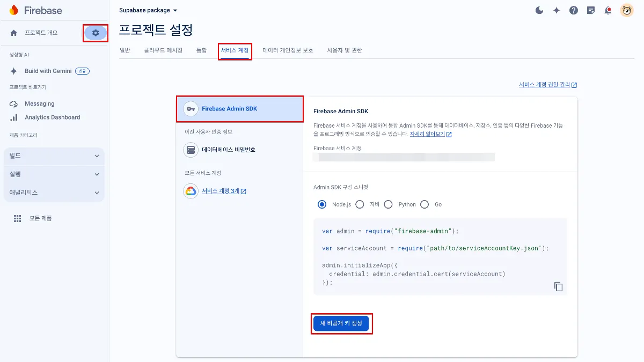The height and width of the screenshot is (362, 644).
Task: Open the notifications bell icon
Action: (608, 10)
